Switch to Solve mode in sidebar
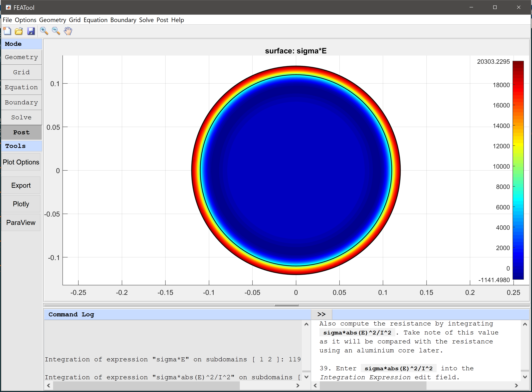This screenshot has width=532, height=392. [x=21, y=117]
